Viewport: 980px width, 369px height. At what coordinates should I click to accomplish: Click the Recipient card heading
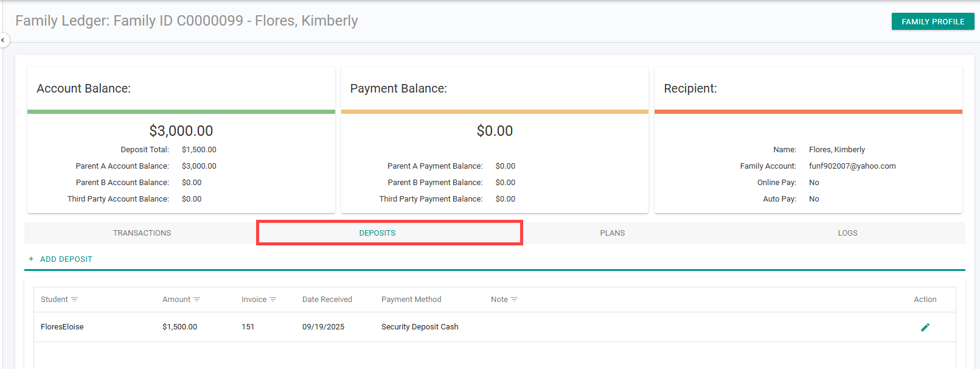[690, 88]
